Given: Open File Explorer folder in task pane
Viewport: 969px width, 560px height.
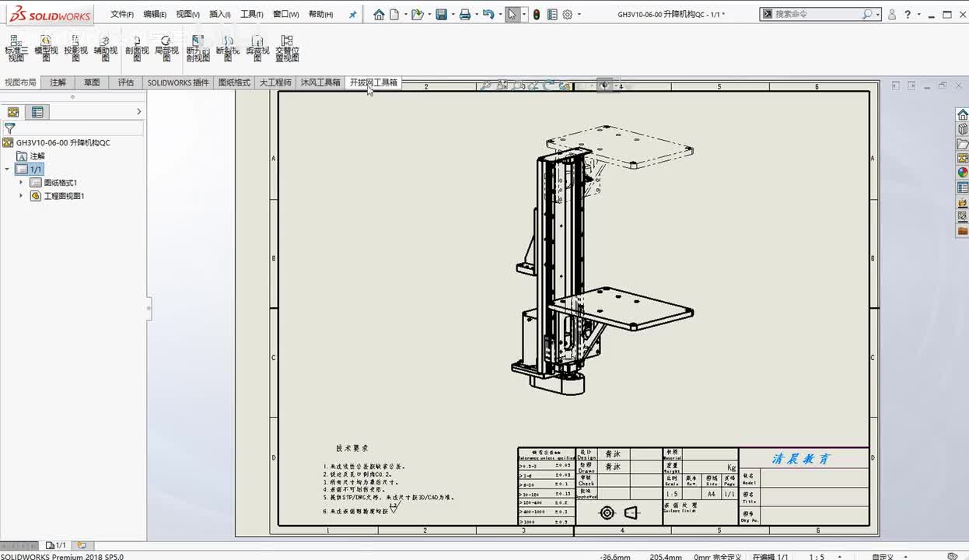Looking at the screenshot, I should [963, 144].
